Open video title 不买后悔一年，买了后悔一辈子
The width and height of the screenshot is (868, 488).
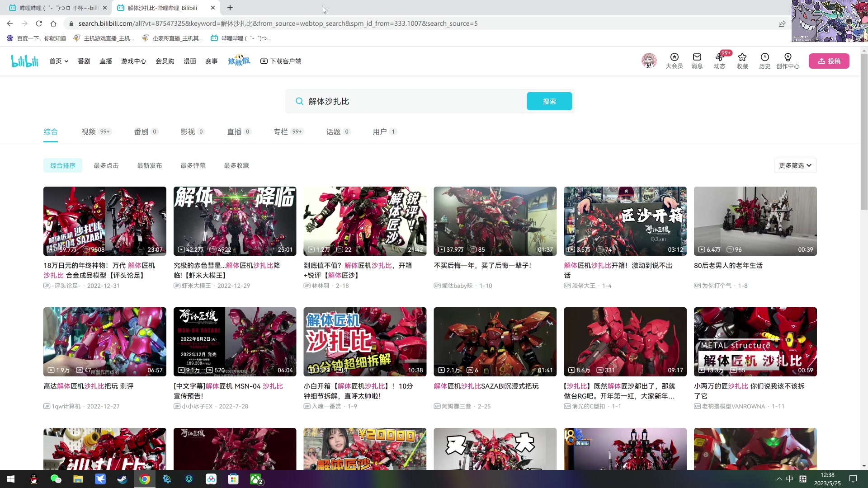click(482, 266)
